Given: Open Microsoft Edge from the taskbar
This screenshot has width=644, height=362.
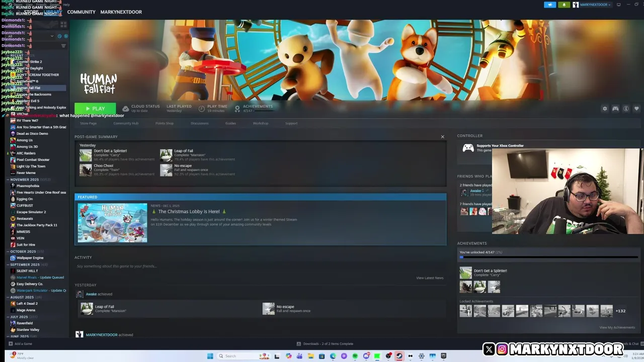Looking at the screenshot, I should (333, 356).
